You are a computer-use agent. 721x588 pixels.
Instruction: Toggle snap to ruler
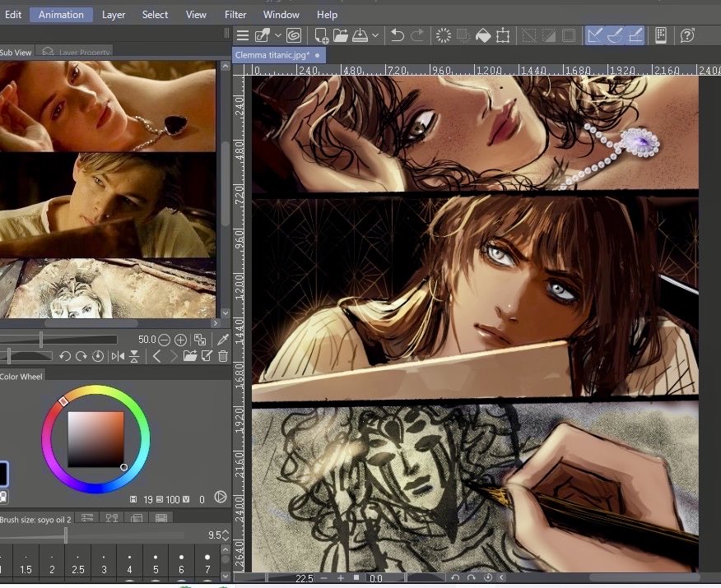595,35
